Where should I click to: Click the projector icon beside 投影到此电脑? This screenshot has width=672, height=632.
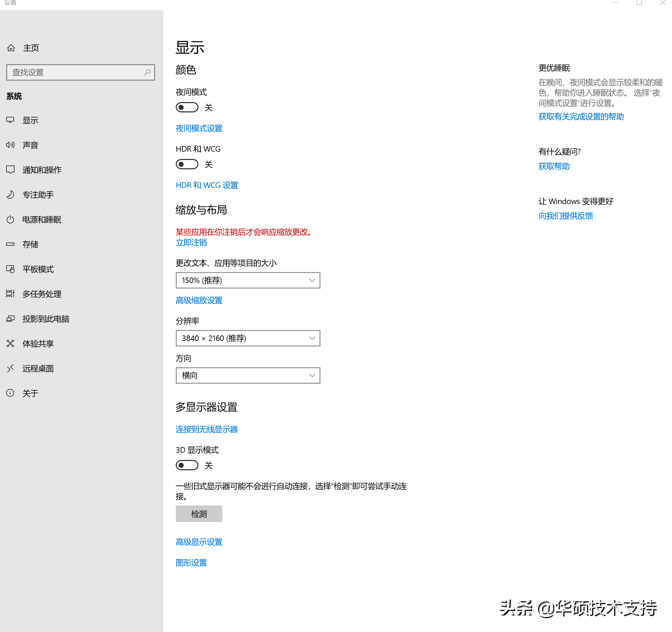pos(10,319)
